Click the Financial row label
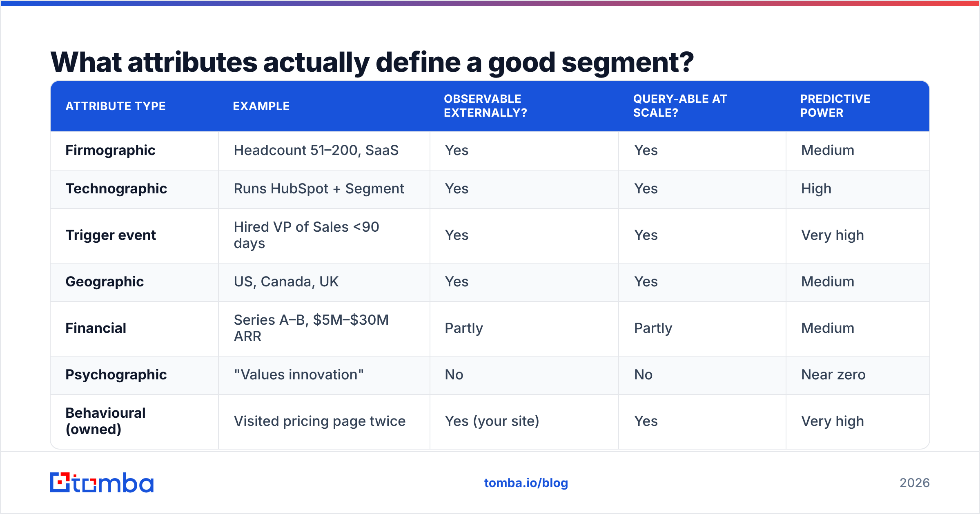The width and height of the screenshot is (980, 514). point(96,328)
